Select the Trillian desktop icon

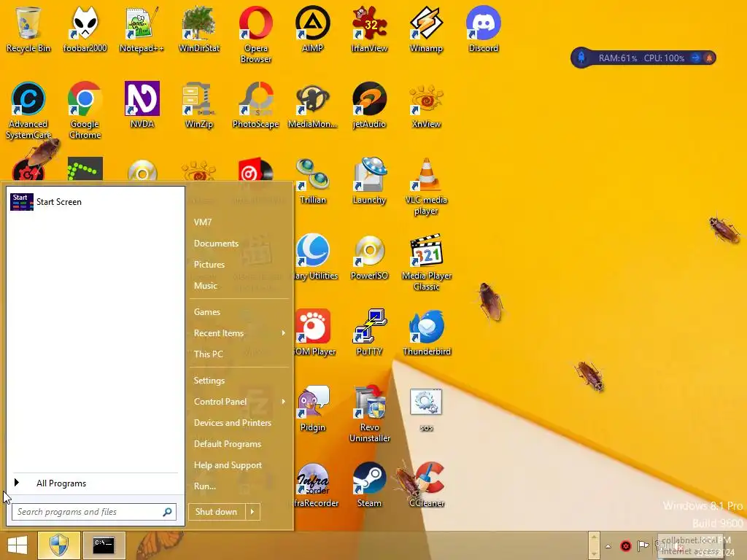click(x=312, y=181)
